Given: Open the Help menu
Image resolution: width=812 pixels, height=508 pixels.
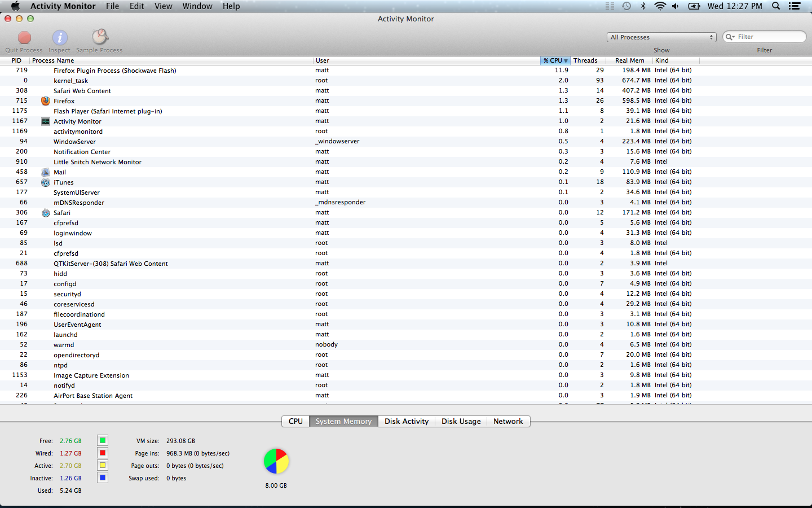Looking at the screenshot, I should click(231, 6).
